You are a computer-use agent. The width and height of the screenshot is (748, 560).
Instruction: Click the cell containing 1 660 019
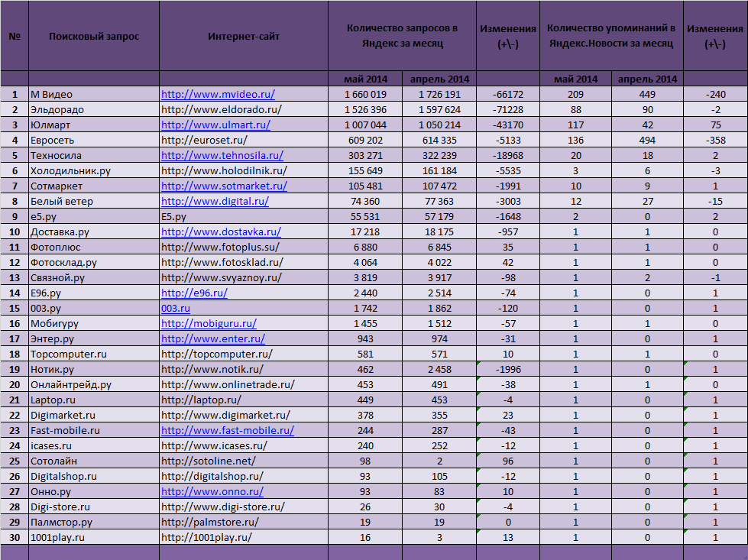coord(365,95)
